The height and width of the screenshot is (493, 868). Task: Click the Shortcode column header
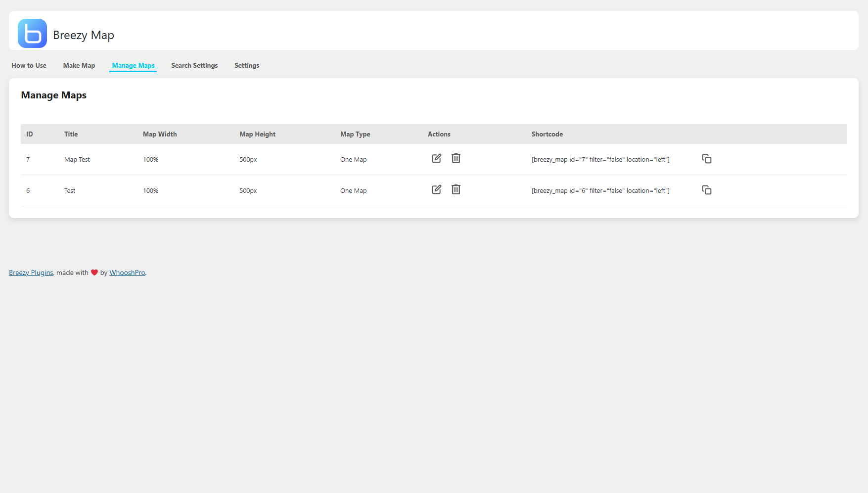point(547,134)
